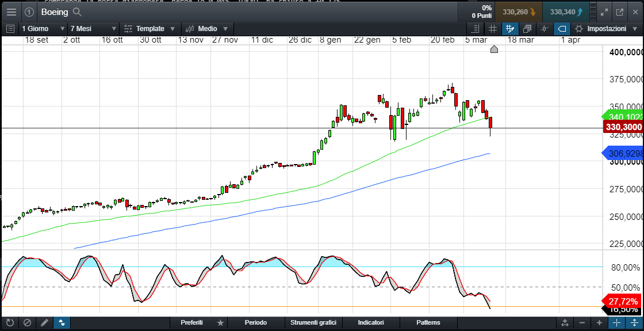Toggle the candlestick positions marker icon
644x331 pixels.
[545, 29]
